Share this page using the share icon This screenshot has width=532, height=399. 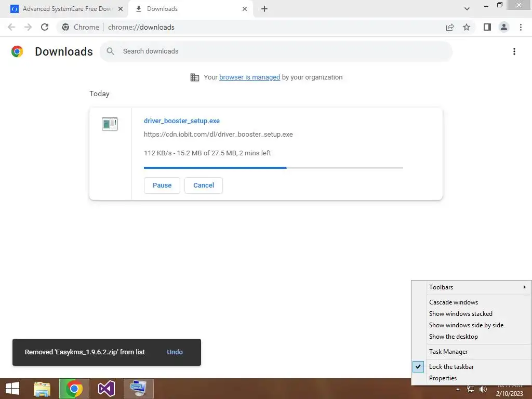tap(450, 27)
